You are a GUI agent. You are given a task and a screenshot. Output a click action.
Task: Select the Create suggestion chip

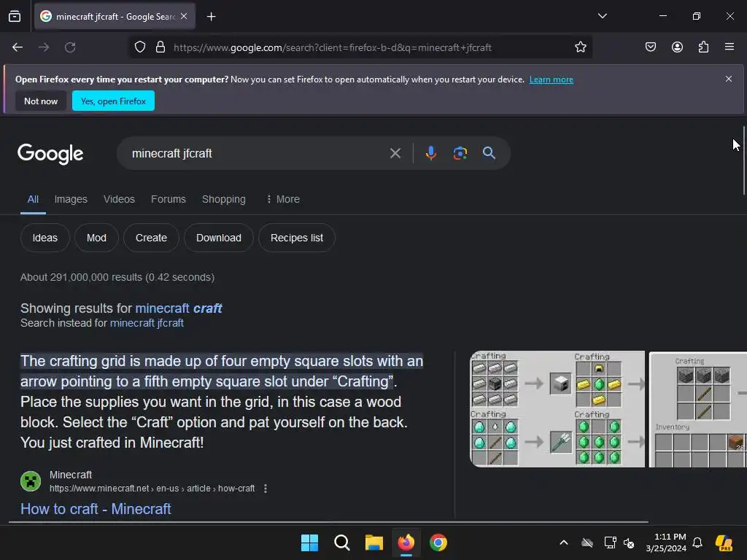coord(151,238)
